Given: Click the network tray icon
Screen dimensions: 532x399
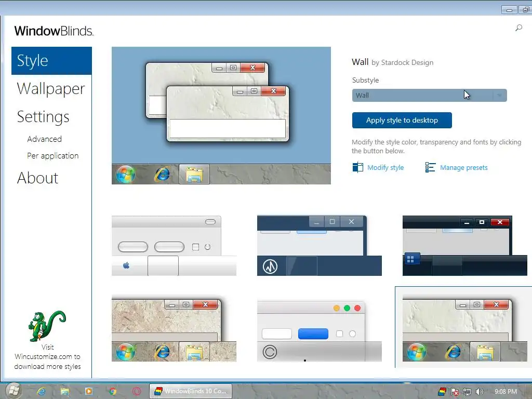Looking at the screenshot, I should [467, 392].
